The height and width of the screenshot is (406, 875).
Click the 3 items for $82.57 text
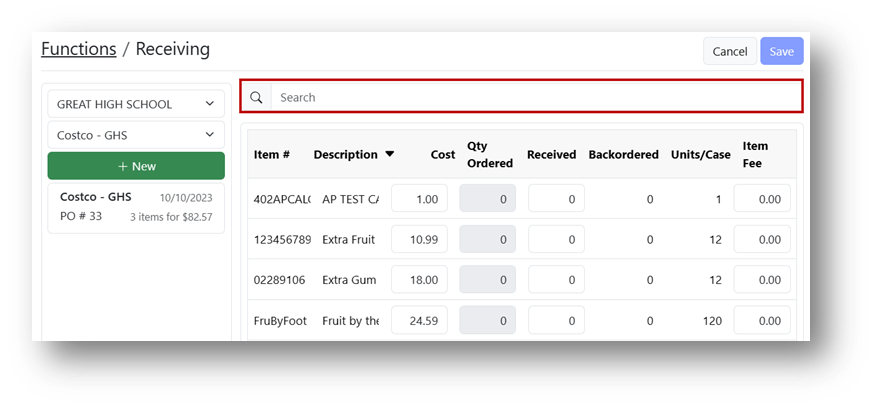[171, 217]
